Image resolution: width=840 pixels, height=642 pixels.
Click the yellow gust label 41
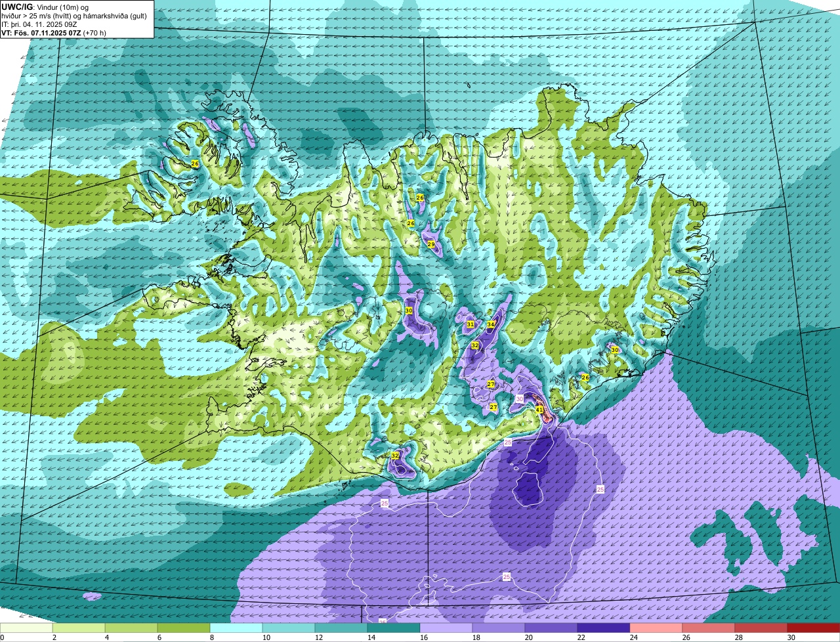coord(539,410)
